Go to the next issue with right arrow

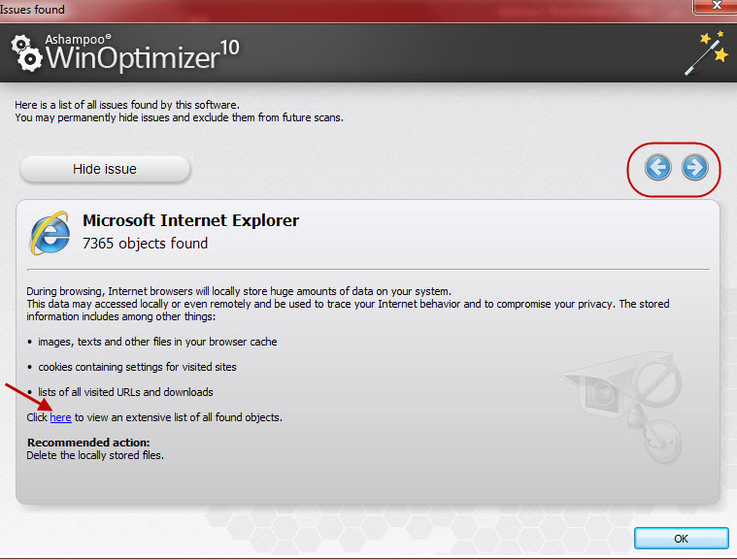(694, 167)
